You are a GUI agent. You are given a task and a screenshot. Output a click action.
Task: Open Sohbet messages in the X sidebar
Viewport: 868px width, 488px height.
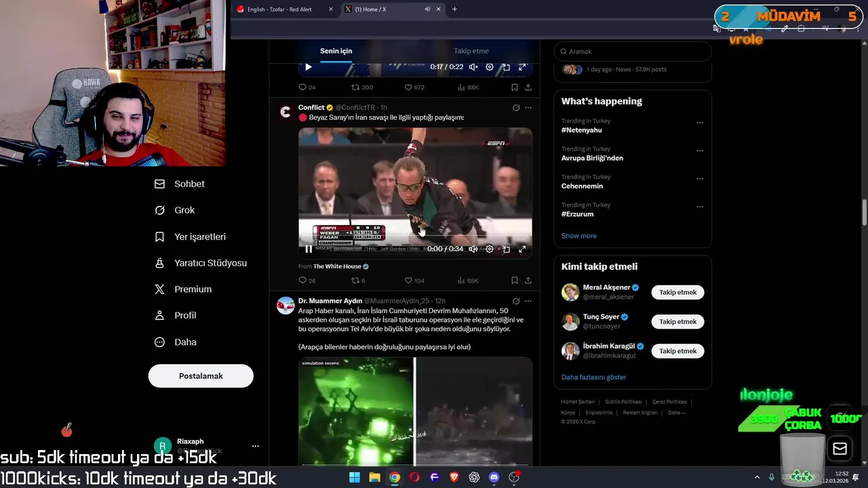click(x=180, y=184)
